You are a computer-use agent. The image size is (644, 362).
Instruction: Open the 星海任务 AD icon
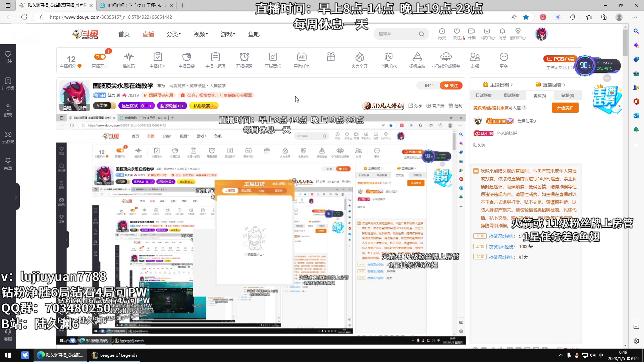click(302, 60)
